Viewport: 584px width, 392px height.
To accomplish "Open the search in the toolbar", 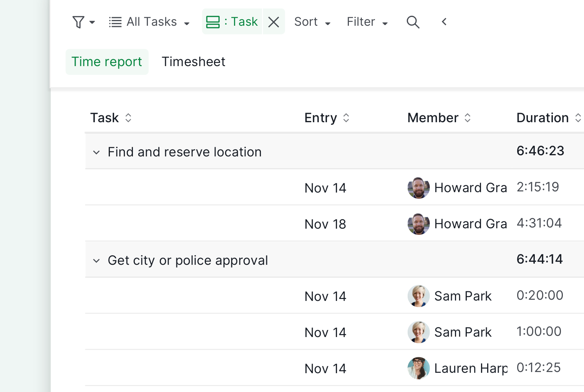I will click(x=413, y=22).
